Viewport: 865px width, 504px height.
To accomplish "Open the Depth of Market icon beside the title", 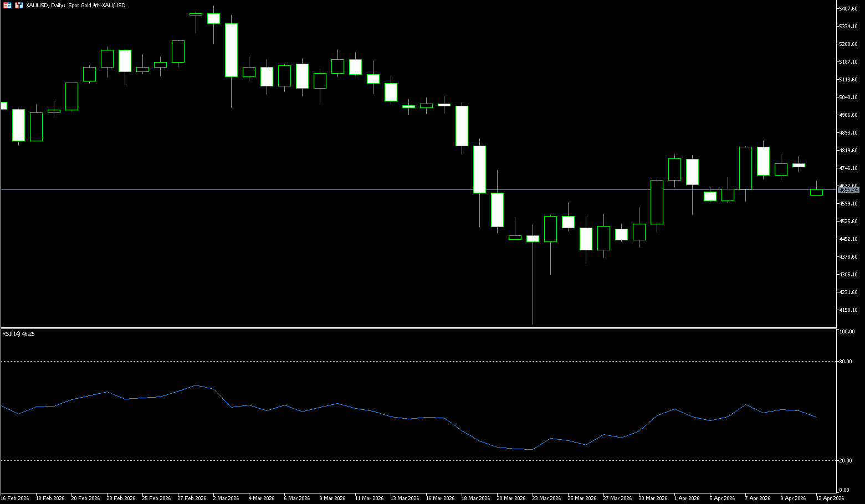I will coord(19,5).
